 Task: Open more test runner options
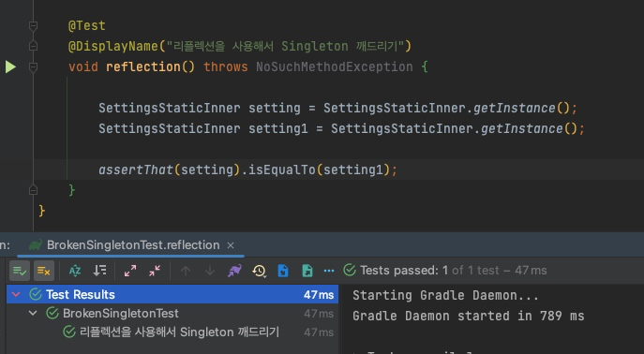click(x=329, y=271)
